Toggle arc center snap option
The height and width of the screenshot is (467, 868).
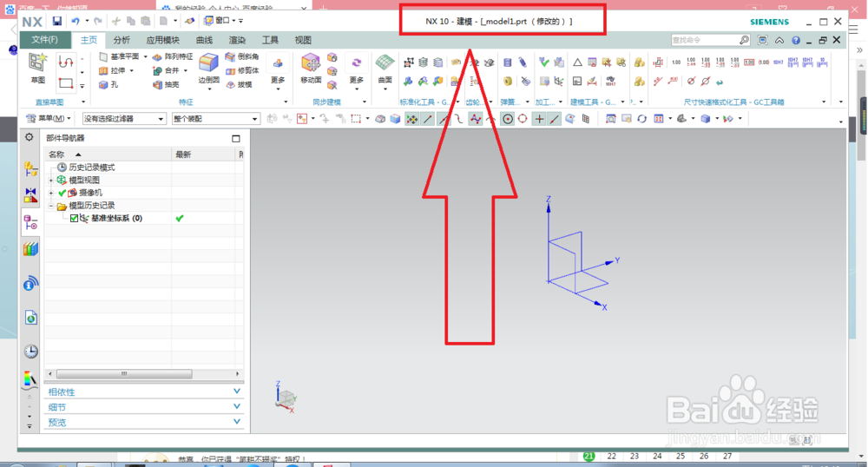[507, 119]
